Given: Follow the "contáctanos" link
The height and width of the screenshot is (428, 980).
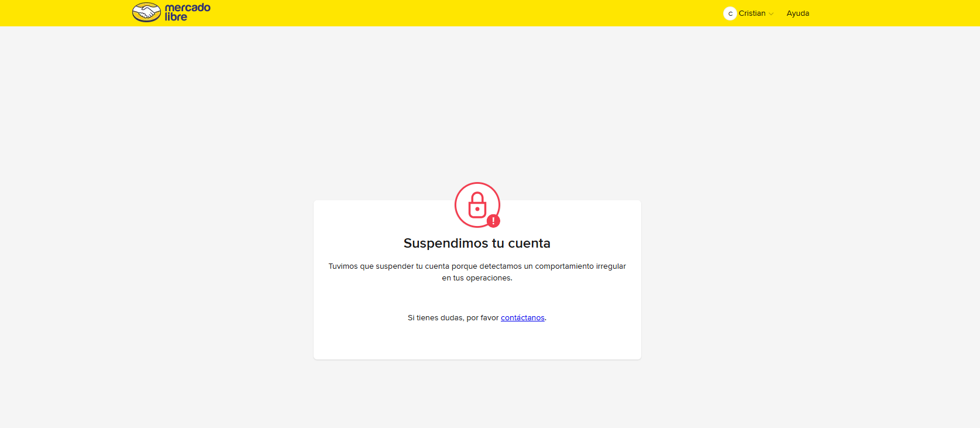Looking at the screenshot, I should point(522,318).
